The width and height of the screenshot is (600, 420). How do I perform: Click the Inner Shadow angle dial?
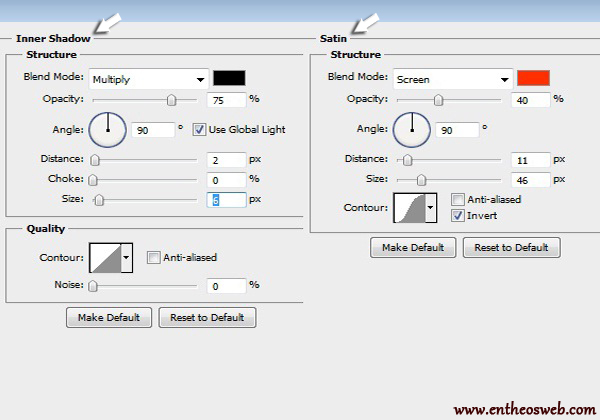click(107, 128)
